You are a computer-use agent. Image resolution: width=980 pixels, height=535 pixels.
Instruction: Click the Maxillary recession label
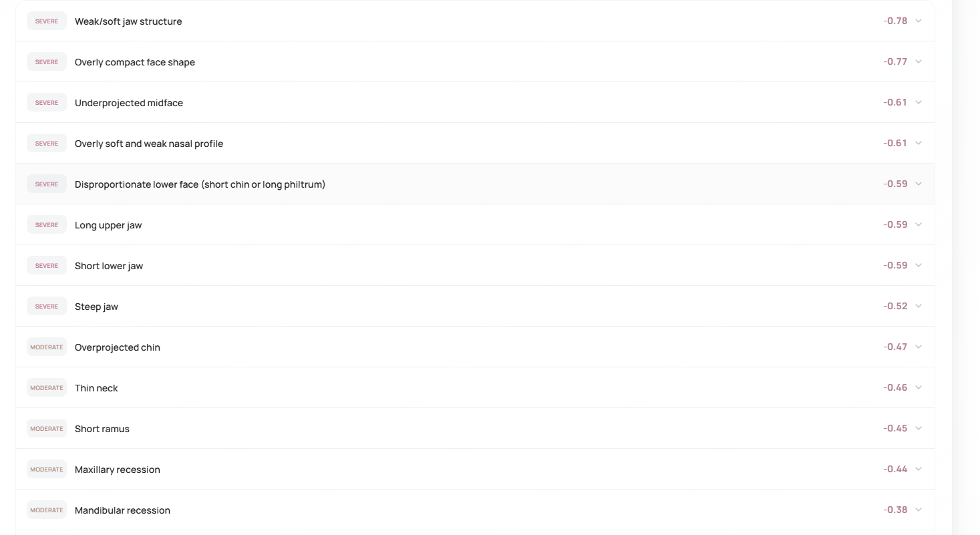118,470
